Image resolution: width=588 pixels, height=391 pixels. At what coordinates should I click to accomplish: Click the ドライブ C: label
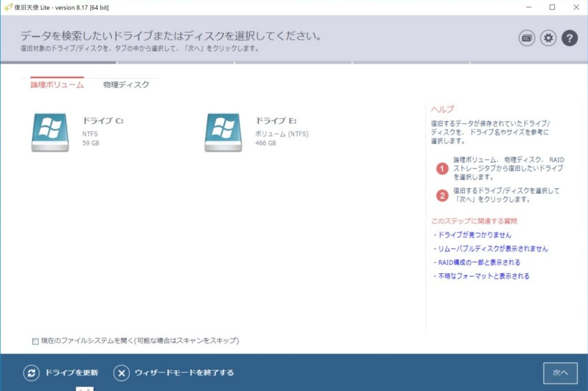pos(103,121)
